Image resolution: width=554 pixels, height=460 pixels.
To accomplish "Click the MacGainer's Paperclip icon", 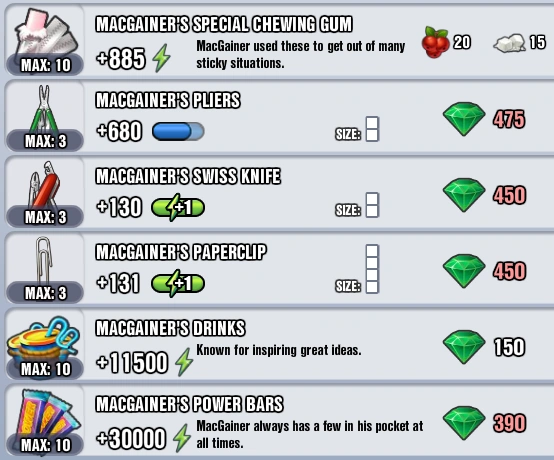I will click(x=45, y=261).
